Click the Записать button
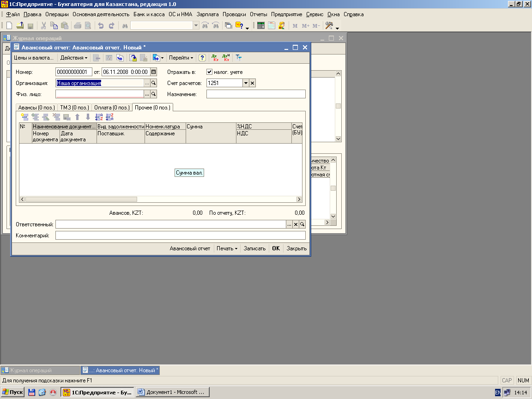This screenshot has width=532, height=399. 254,248
